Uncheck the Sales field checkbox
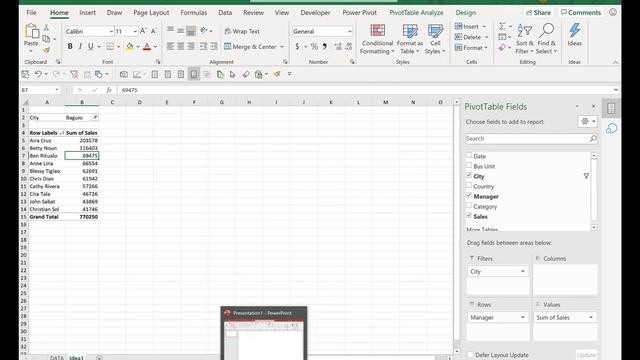This screenshot has width=640, height=360. pos(469,216)
